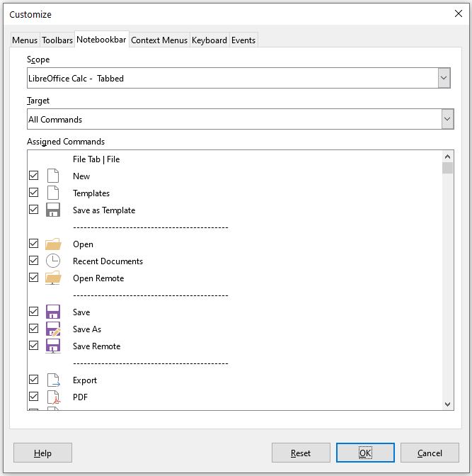Click the Export page-arrow icon
This screenshot has width=472, height=476.
coord(53,380)
